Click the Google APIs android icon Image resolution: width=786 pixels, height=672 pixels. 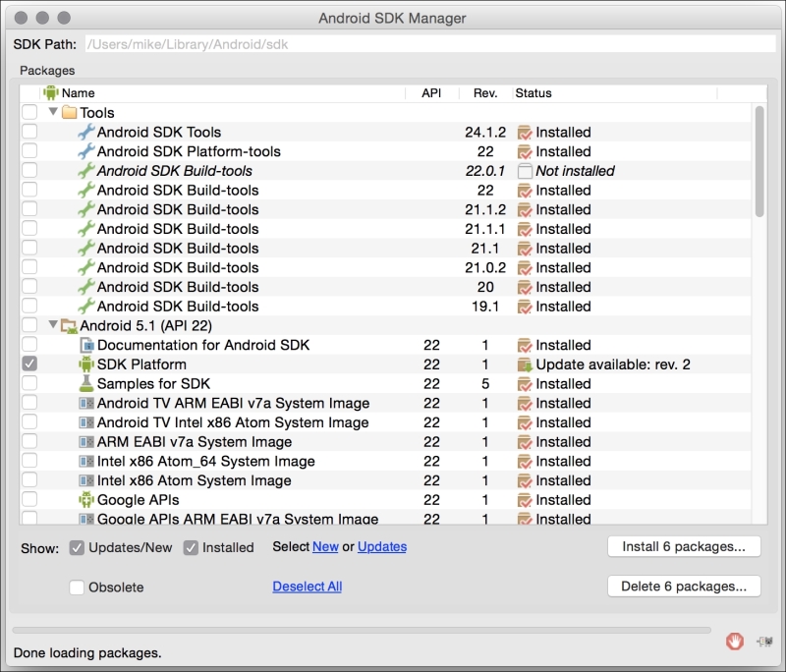86,500
